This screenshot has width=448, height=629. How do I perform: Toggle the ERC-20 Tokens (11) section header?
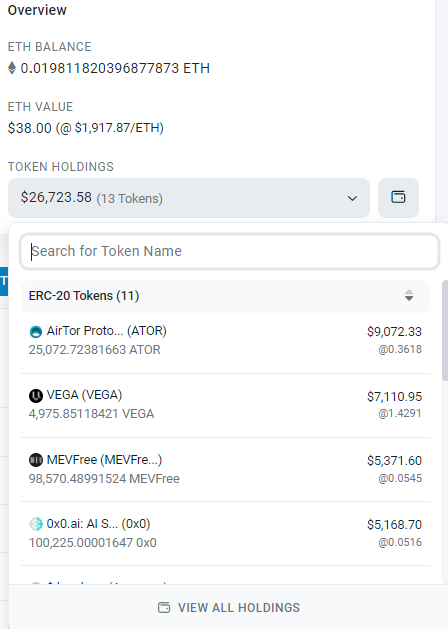[225, 296]
